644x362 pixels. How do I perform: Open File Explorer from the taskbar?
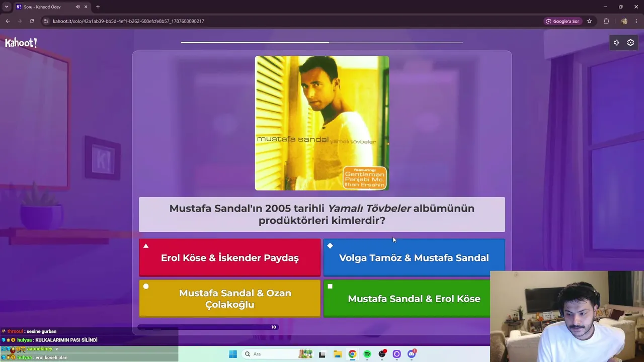point(338,354)
